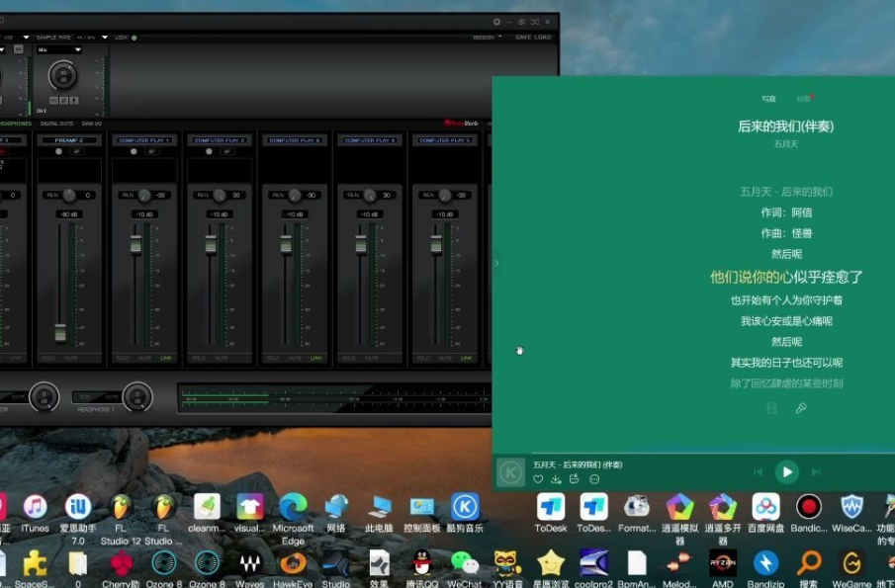The height and width of the screenshot is (588, 895).
Task: Solo the COMPUTER PLAY 2 channel
Action: pos(199,358)
